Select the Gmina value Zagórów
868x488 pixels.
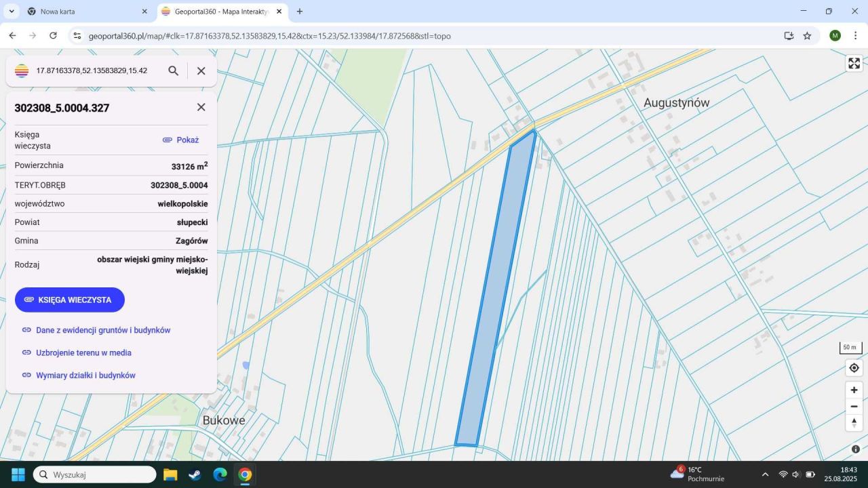(x=192, y=241)
